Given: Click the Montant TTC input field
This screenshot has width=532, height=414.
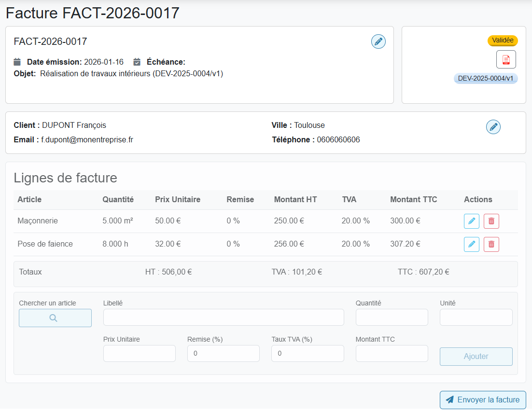Looking at the screenshot, I should (x=392, y=353).
